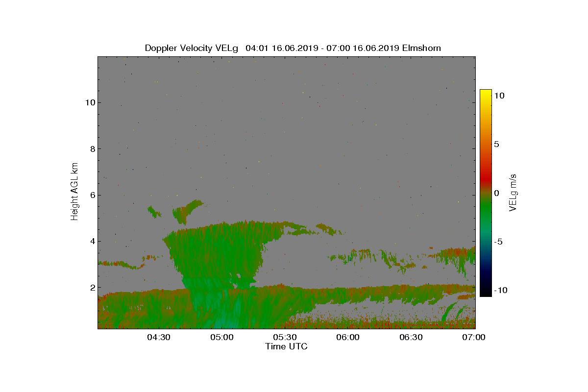
Task: Click the "Height AGL km" axis label
Action: [75, 191]
